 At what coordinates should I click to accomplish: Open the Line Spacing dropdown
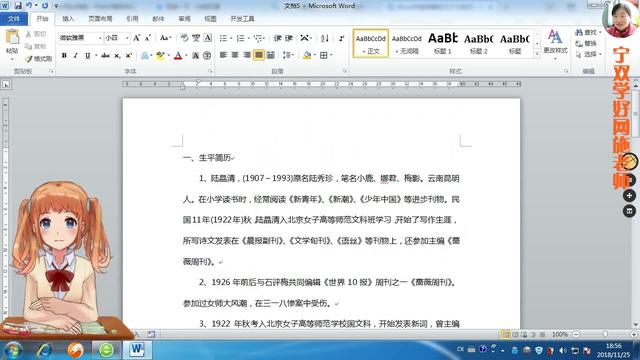[288, 55]
